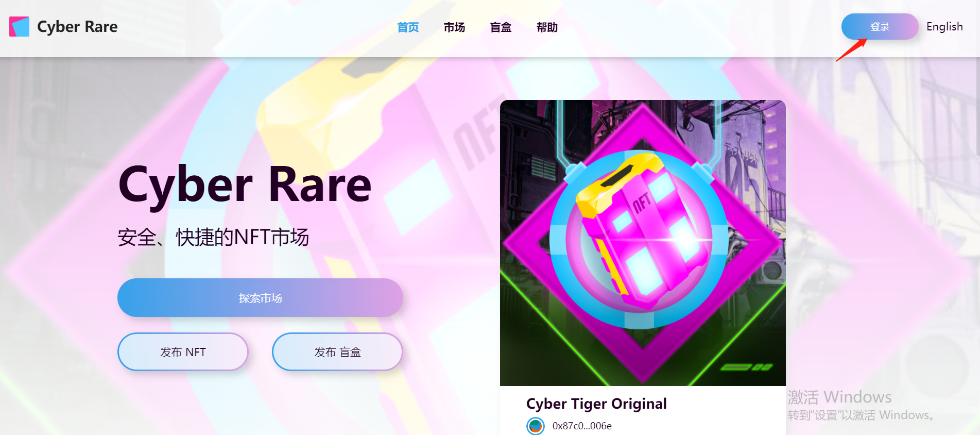
Task: Click the 发布 NFT button
Action: tap(183, 352)
